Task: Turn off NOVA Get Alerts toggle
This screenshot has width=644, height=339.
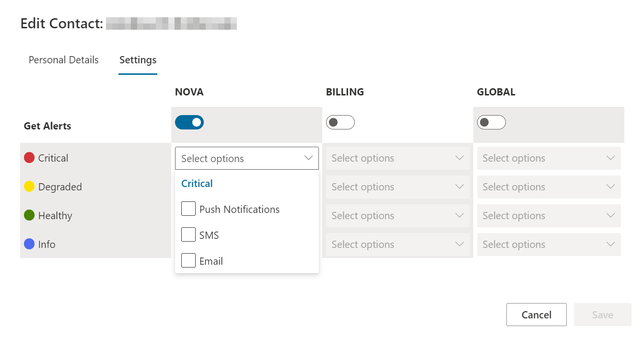Action: (x=189, y=122)
